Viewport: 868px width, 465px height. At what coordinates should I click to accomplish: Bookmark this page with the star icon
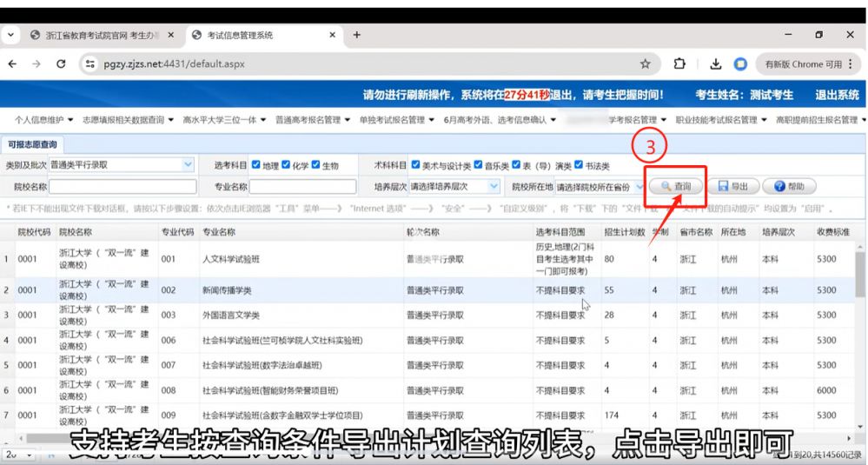[x=645, y=64]
